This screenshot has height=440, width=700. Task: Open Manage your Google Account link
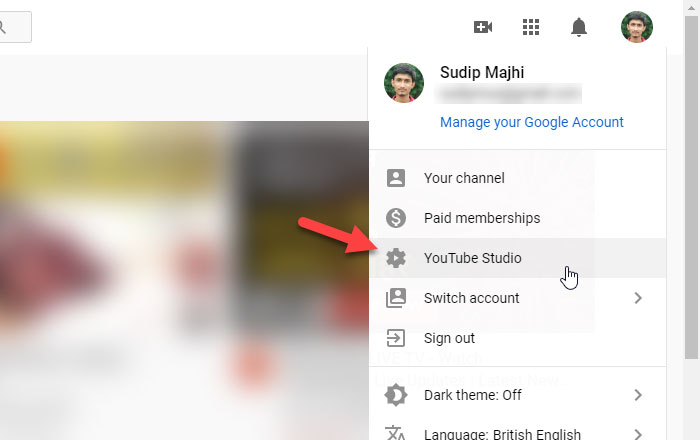click(x=531, y=122)
